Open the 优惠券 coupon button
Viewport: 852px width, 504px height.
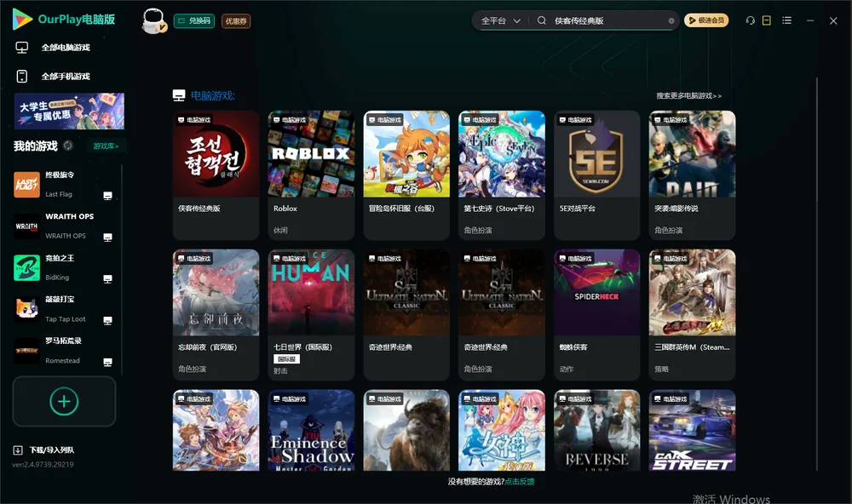point(236,21)
